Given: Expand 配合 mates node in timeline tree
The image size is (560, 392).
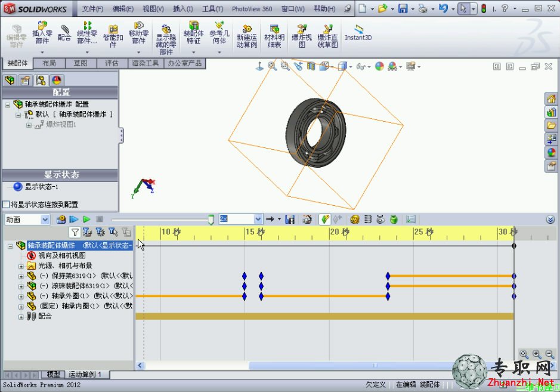Looking at the screenshot, I should 21,317.
